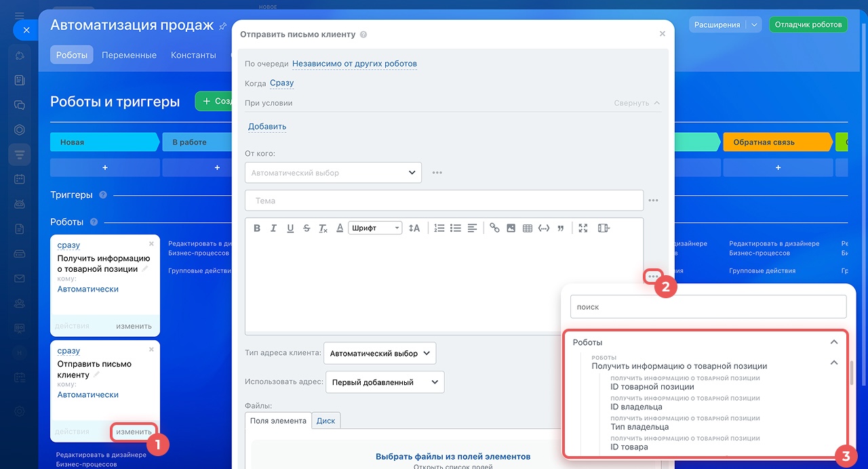Focus the Тема subject field

444,201
